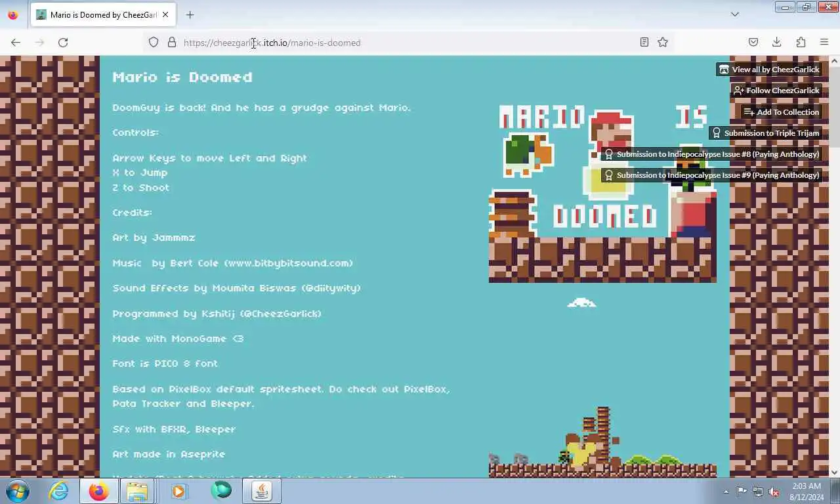Screen dimensions: 840x504
Task: Open the Windows Start menu orb
Action: click(x=17, y=491)
